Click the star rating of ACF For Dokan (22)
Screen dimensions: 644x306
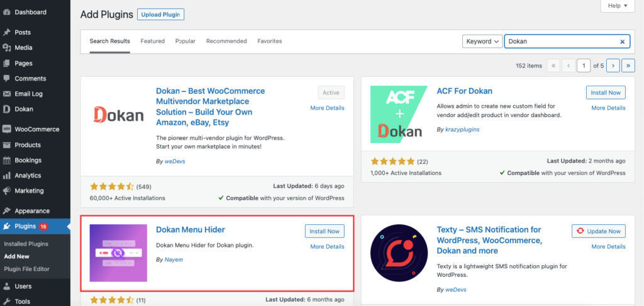click(392, 161)
